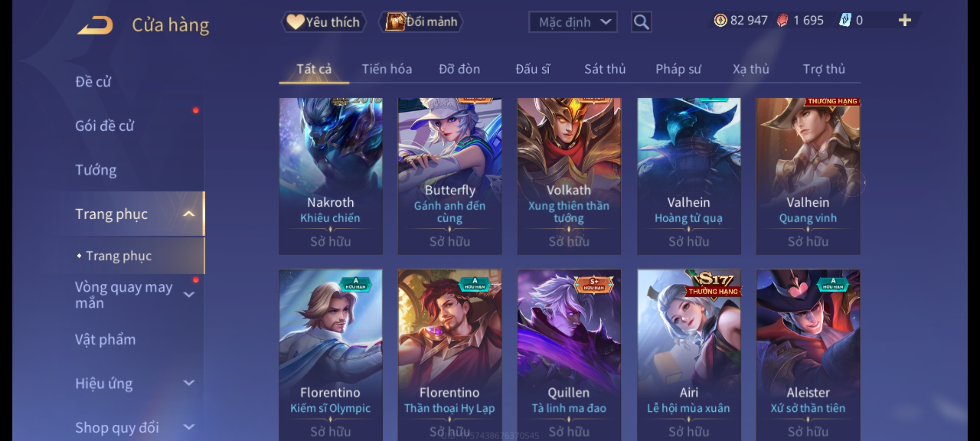The width and height of the screenshot is (980, 441).
Task: Select Nakroth Khiêu chiến skin card
Action: point(331,176)
